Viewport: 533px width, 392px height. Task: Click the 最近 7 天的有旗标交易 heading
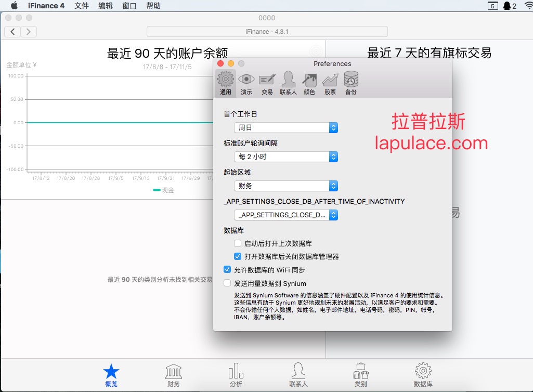[430, 53]
